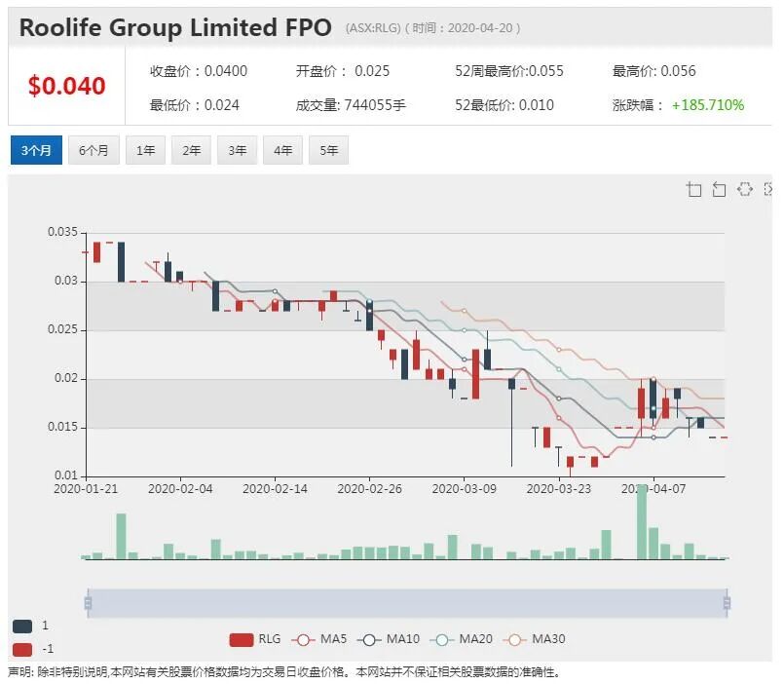This screenshot has width=784, height=684.
Task: Click the 52最低价: 0.010 value
Action: pyautogui.click(x=504, y=105)
